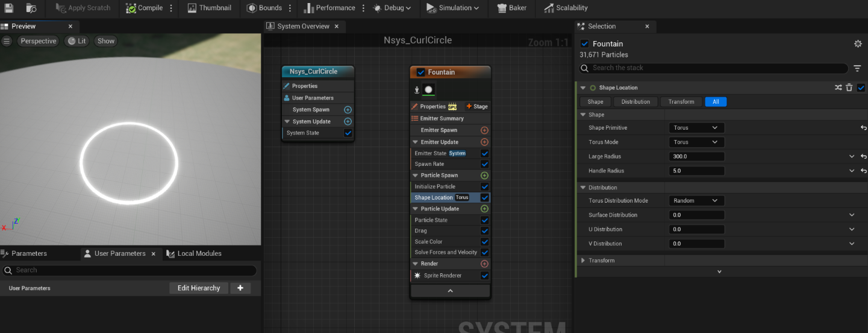
Task: Open the Baker toolbar button
Action: tap(512, 8)
